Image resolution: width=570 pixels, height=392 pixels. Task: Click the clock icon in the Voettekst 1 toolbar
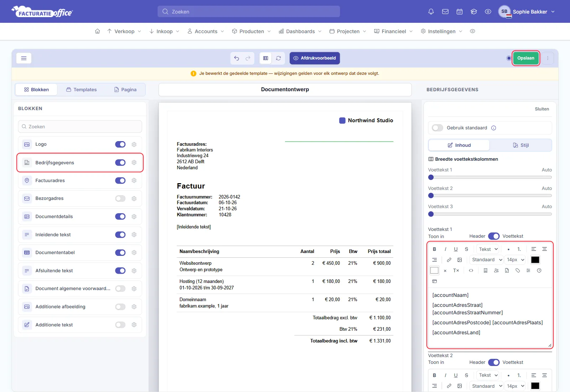coord(539,270)
